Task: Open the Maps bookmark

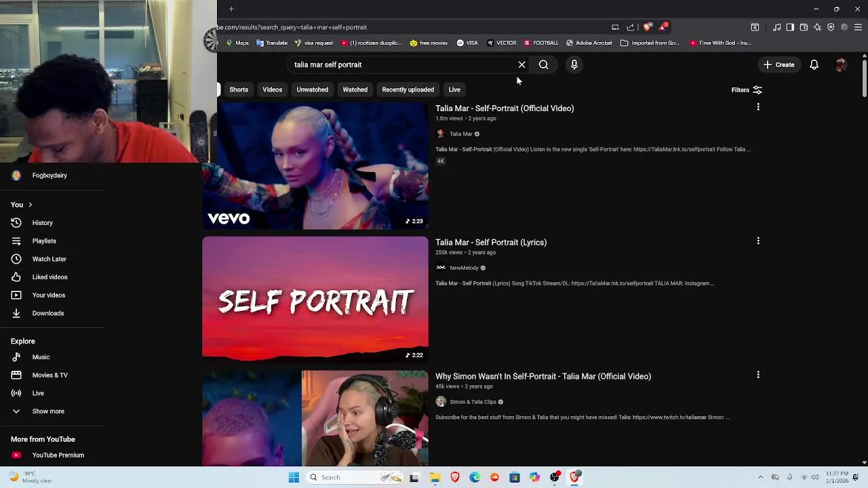Action: click(x=237, y=43)
